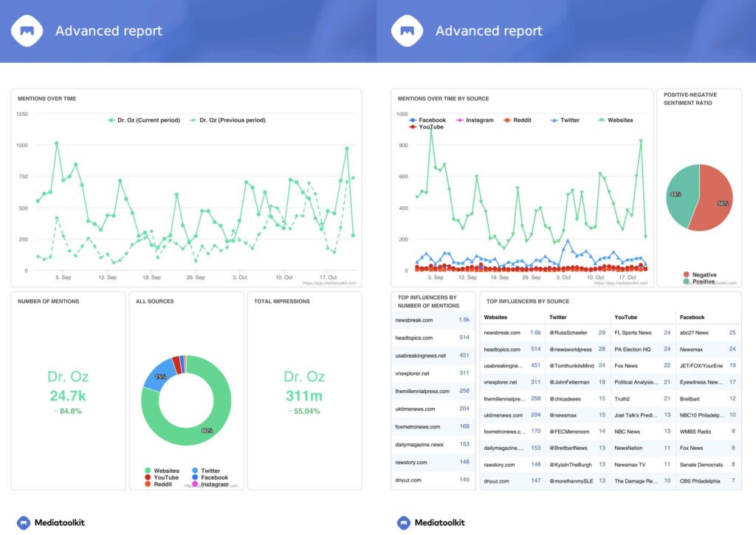Screen dimensions: 756x535
Task: Click Positive legend dot under sentiment pie chart
Action: (x=686, y=282)
